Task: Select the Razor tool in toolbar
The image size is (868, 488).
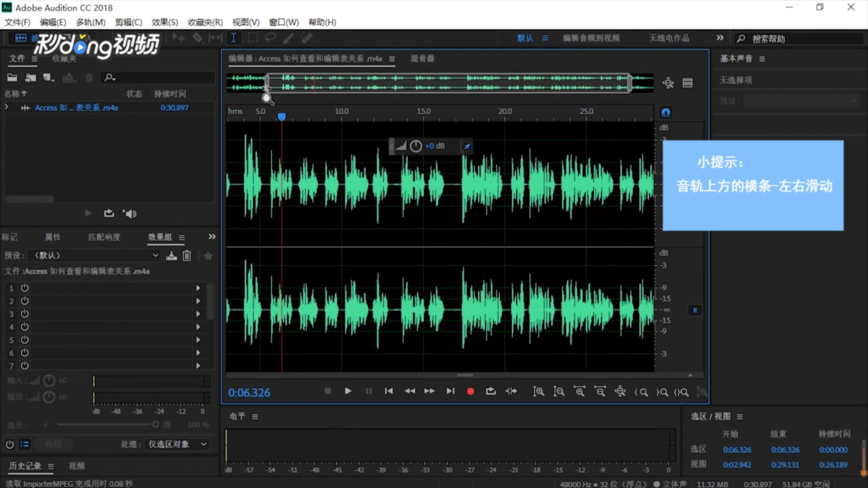Action: pos(198,38)
